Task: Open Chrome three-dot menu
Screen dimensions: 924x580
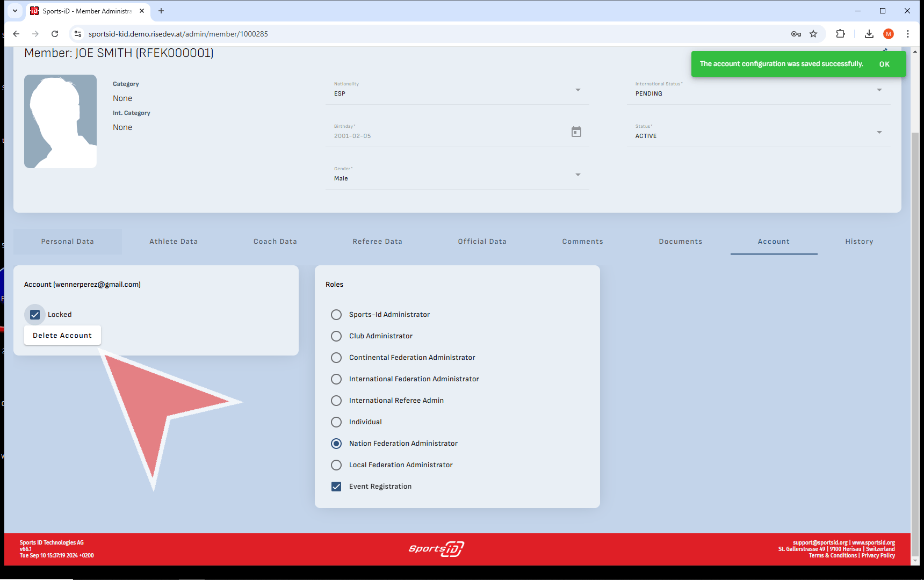Action: 908,34
